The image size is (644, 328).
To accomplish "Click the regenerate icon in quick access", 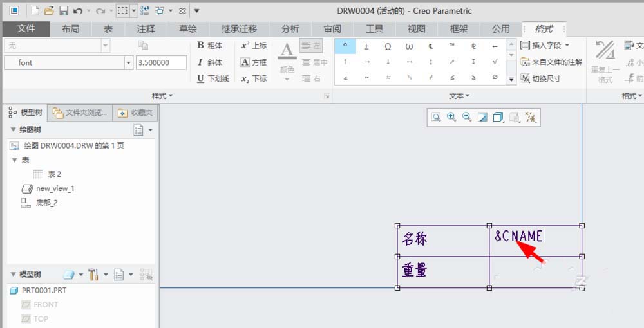I will coord(144,11).
